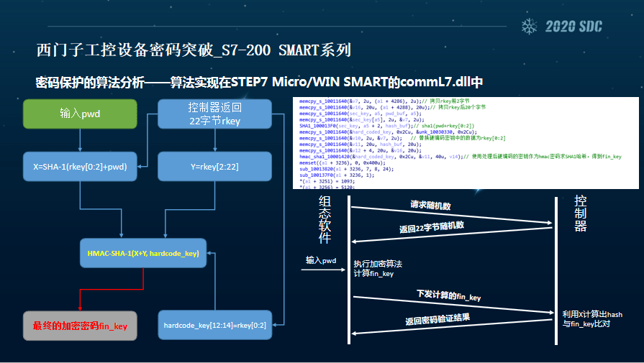Click the 2020 SDC text
Viewport: 644px width, 363px height.
click(573, 27)
